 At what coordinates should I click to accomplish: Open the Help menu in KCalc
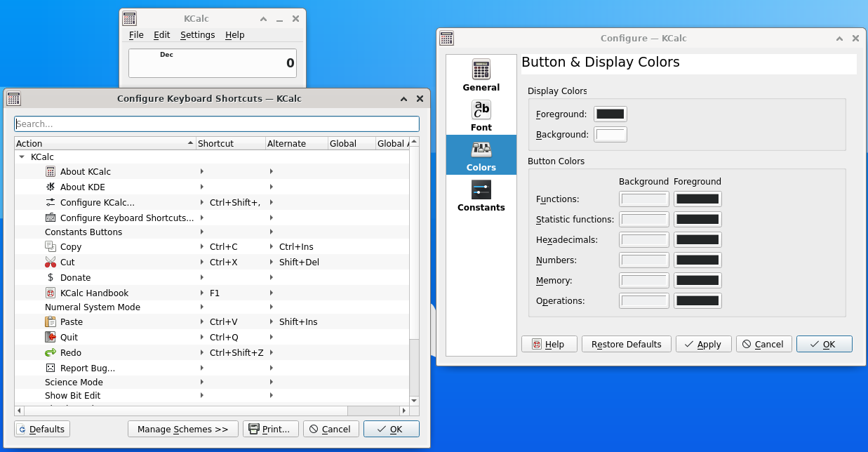click(x=235, y=35)
